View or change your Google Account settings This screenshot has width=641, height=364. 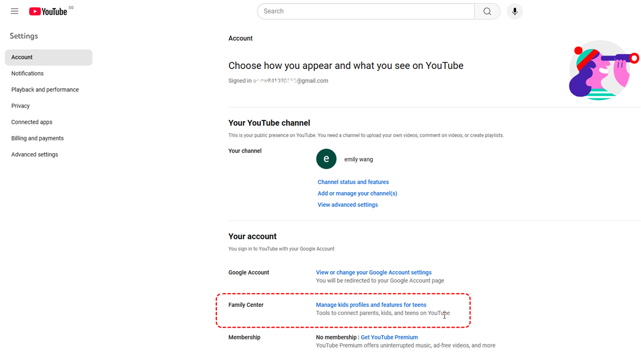(x=374, y=272)
